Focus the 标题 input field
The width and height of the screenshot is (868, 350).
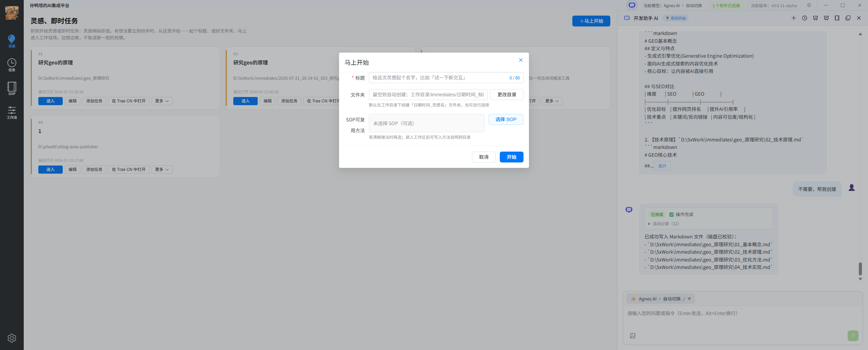(446, 78)
